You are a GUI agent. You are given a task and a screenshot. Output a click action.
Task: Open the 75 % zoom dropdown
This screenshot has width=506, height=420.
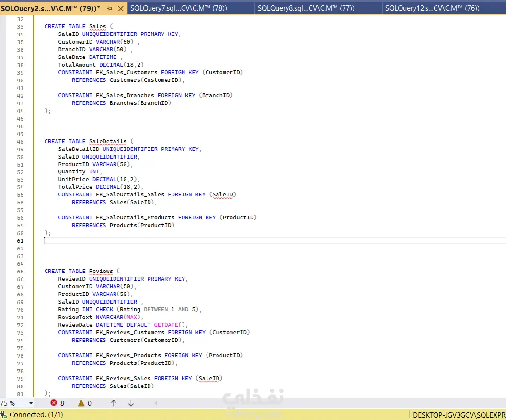click(31, 403)
